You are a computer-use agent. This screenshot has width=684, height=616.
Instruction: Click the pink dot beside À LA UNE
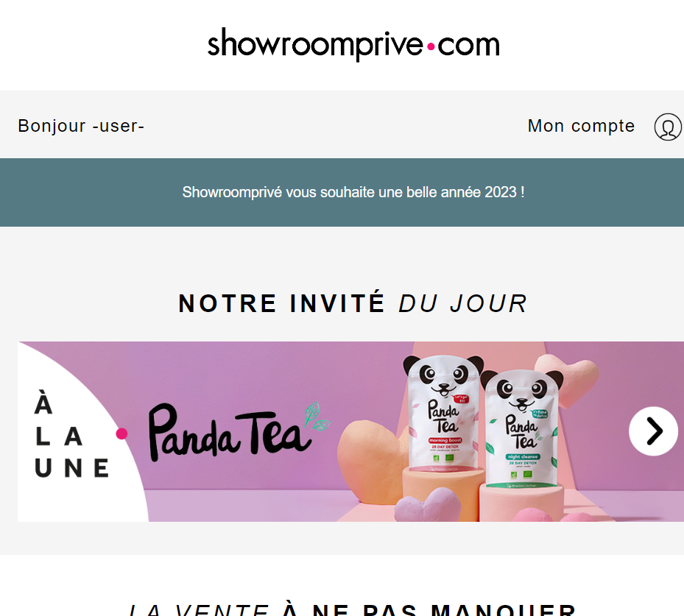[121, 433]
